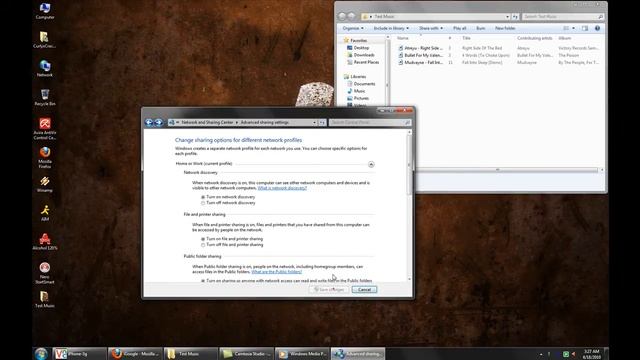Switch to the Test Music taskbar item
The width and height of the screenshot is (640, 360).
click(191, 353)
